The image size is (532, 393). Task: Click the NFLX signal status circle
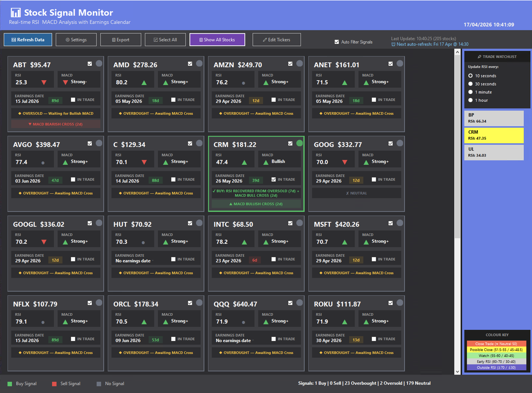coord(99,302)
